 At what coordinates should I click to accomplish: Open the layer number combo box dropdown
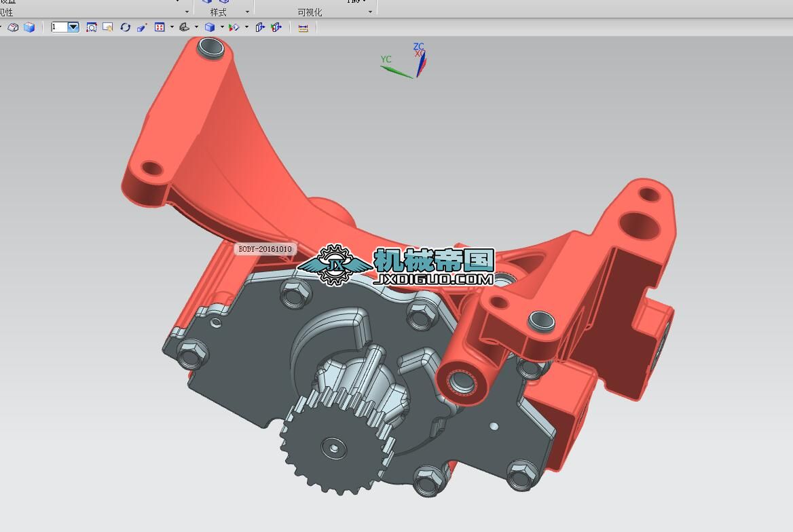tap(73, 27)
